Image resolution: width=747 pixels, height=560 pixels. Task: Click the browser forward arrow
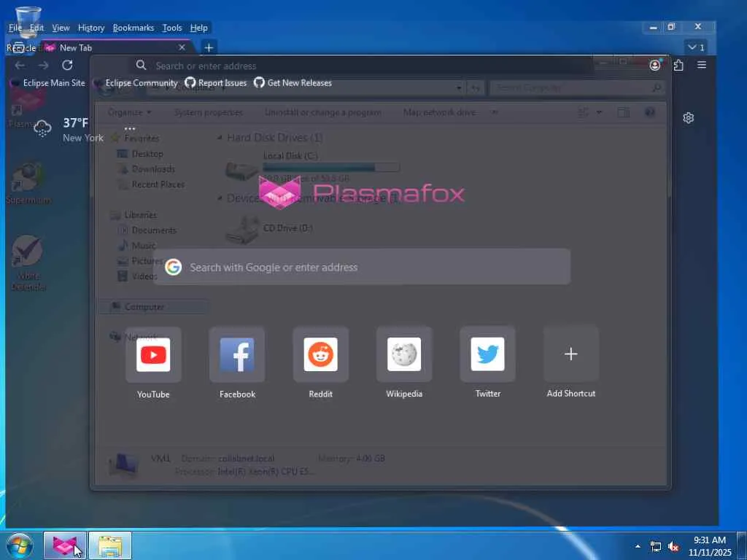[x=43, y=65]
